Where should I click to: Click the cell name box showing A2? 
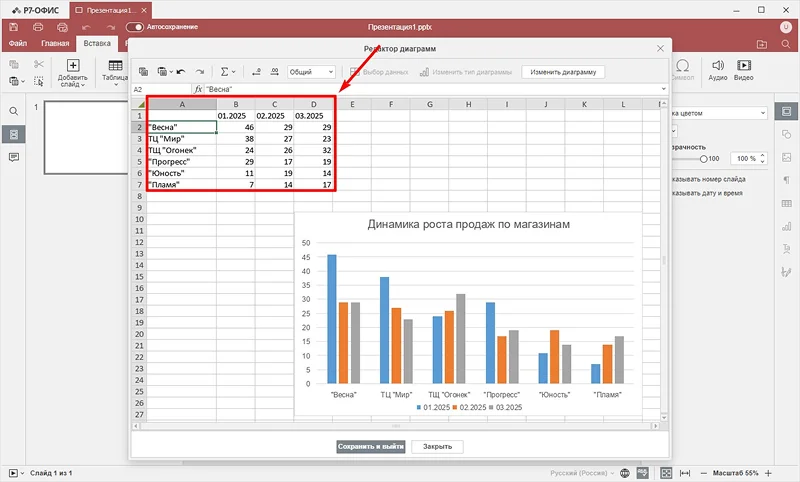[x=161, y=89]
